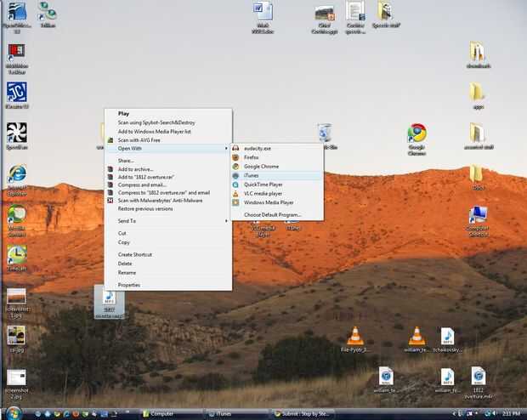Choose Add to Windows Media Player list

[x=168, y=132]
